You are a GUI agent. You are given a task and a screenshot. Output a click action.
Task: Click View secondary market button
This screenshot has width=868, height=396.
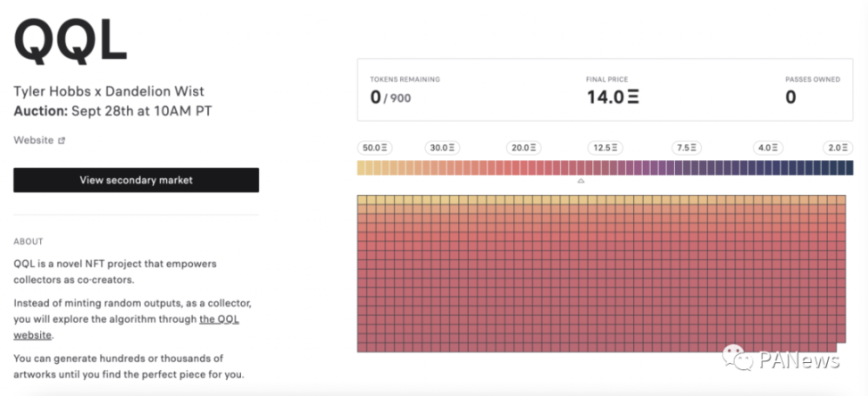(136, 180)
